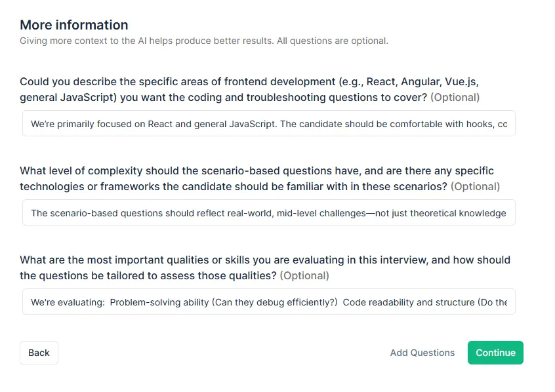Focus the scenario complexity answer field
The width and height of the screenshot is (555, 392).
(269, 213)
